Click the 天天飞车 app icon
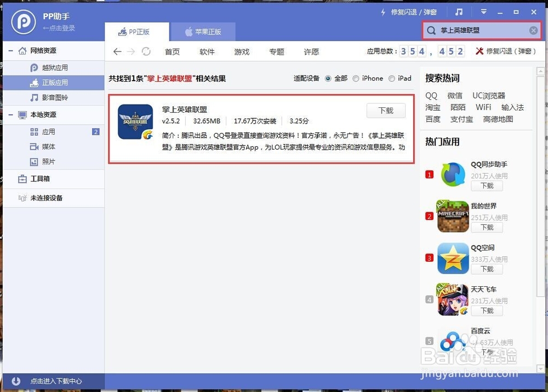This screenshot has width=548, height=392. tap(452, 299)
